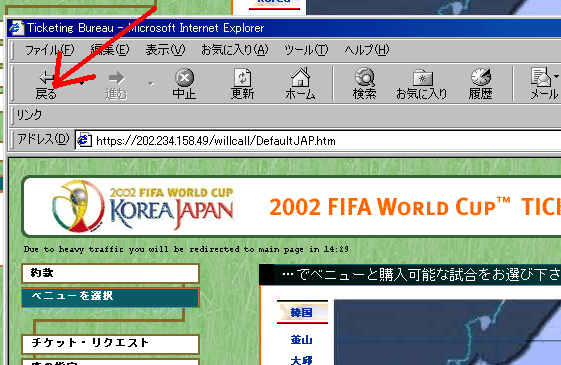Select the ベニューを選択 sidebar item
Screen dimensions: 561x365
coord(110,297)
